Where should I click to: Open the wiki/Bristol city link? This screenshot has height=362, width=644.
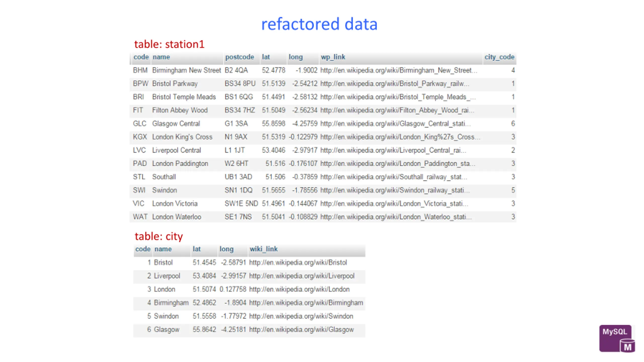coord(298,262)
